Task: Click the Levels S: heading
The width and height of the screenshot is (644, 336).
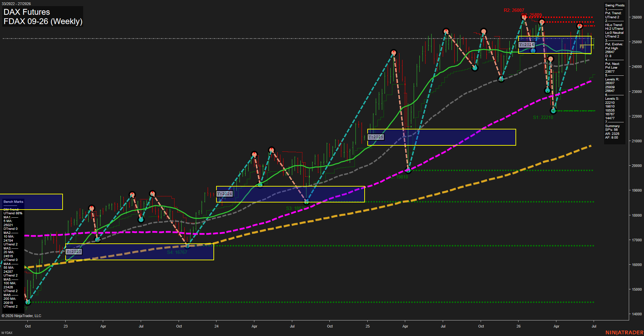Action: point(612,99)
